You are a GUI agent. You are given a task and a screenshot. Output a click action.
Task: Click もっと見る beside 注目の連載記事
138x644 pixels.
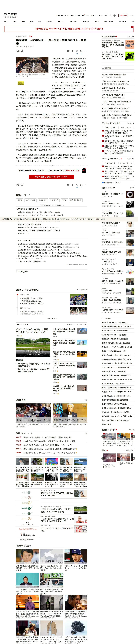[x=130, y=37]
